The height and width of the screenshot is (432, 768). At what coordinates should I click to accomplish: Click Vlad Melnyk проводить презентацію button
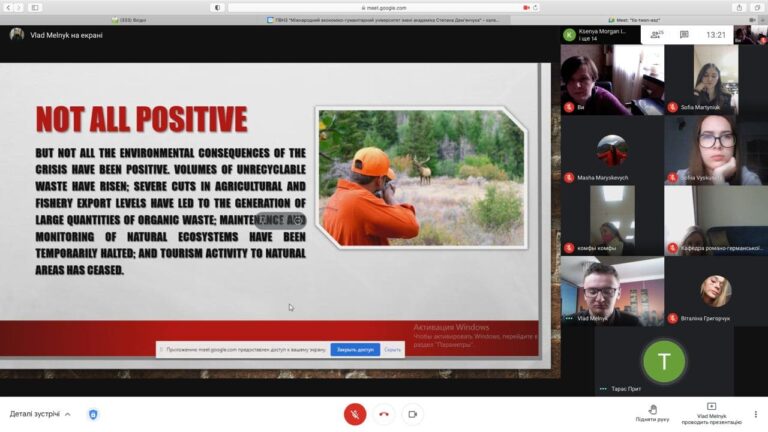click(x=711, y=413)
